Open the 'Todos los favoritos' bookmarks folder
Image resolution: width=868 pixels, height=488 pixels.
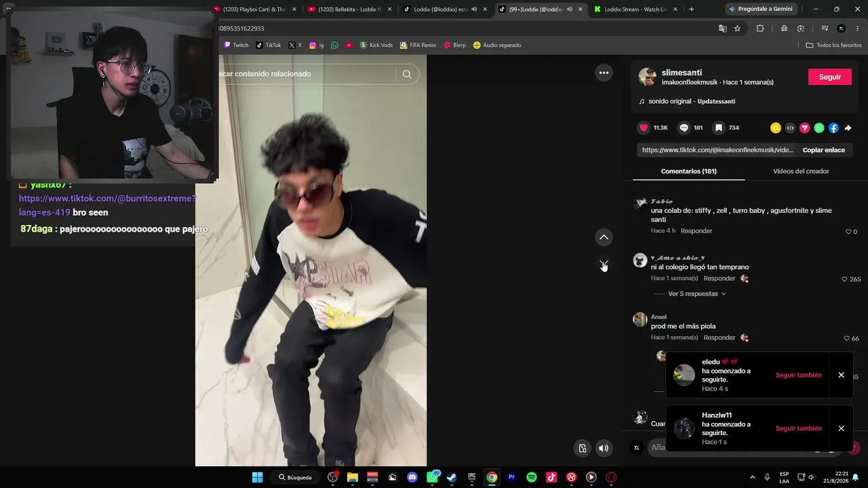coord(833,45)
